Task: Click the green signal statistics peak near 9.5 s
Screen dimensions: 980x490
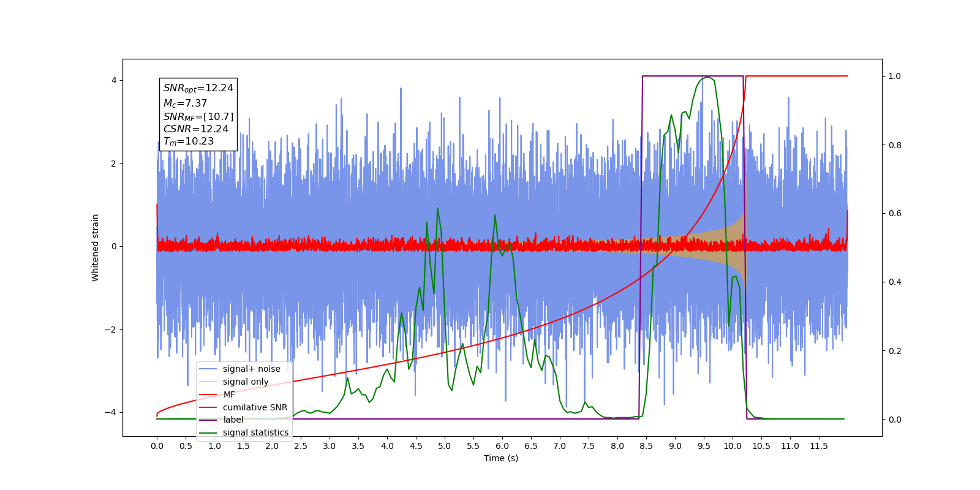Action: click(x=707, y=77)
